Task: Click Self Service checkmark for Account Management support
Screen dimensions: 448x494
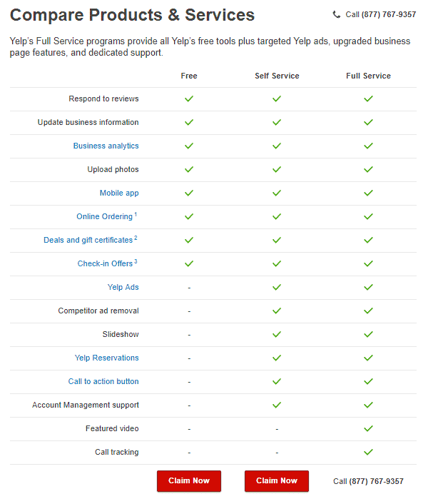Action: [x=277, y=405]
